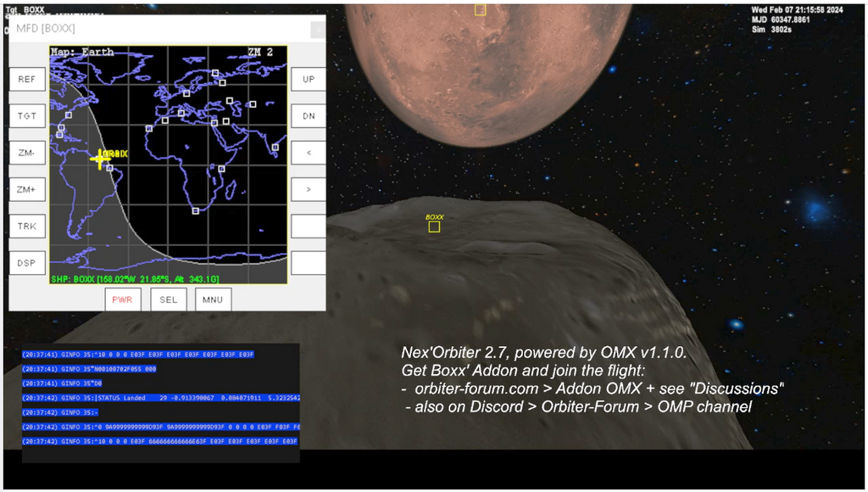Screen dimensions: 868x492
Task: Select log line 'GINFO 35:|STATUS Landed'
Action: tap(161, 398)
